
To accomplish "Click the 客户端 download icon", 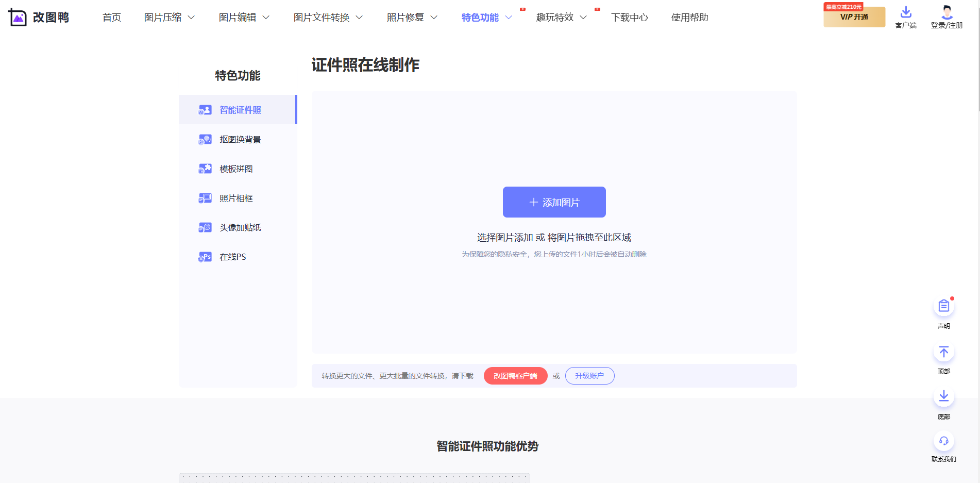I will click(x=905, y=13).
